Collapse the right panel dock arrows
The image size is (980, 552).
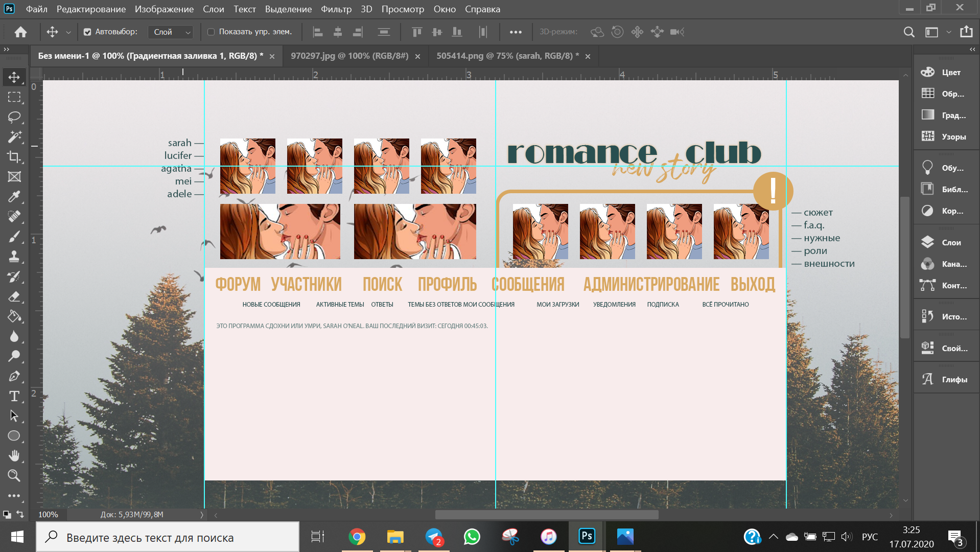point(972,50)
